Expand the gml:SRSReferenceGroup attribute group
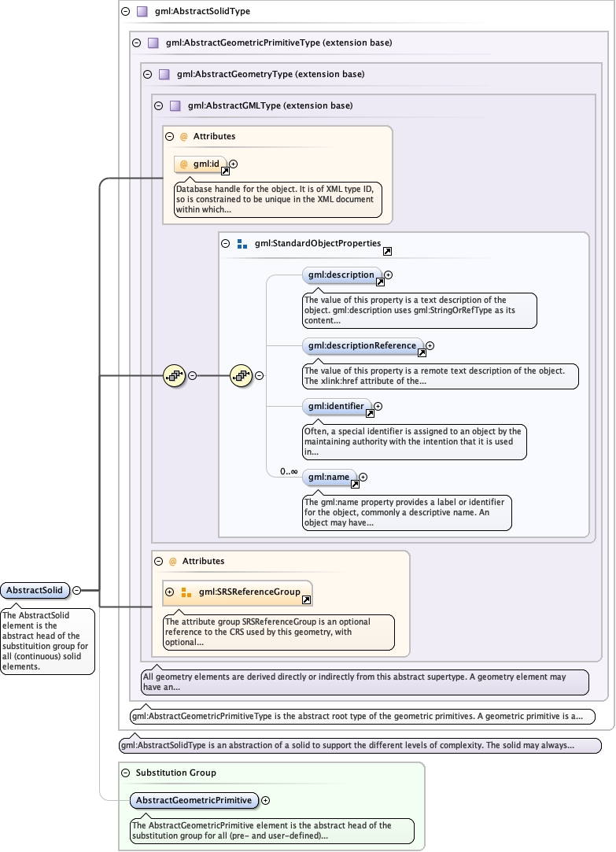This screenshot has width=616, height=852. click(x=169, y=592)
